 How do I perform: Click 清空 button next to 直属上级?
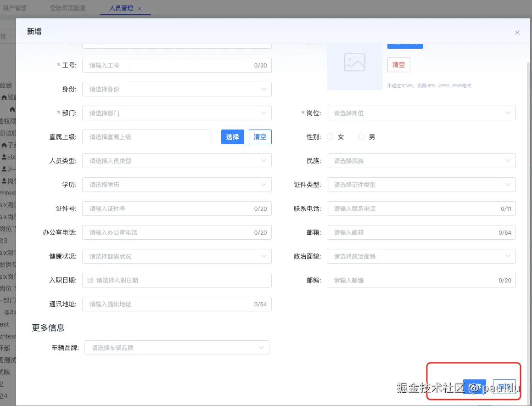coord(260,137)
